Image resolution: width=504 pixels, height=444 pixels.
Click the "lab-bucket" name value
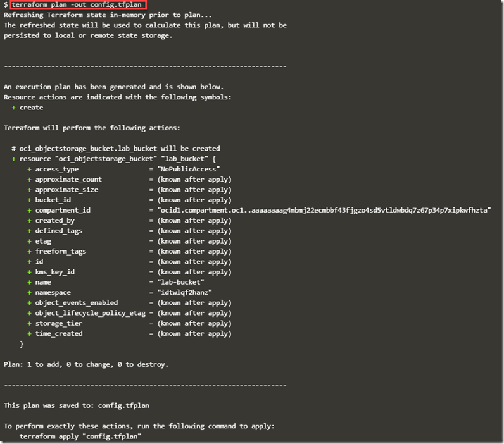(x=181, y=282)
